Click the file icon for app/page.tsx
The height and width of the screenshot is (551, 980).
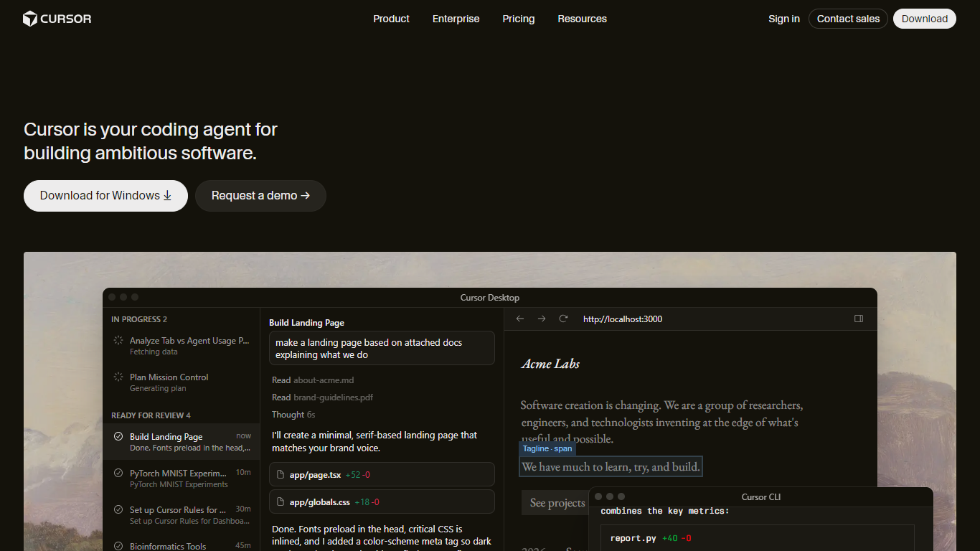tap(281, 475)
